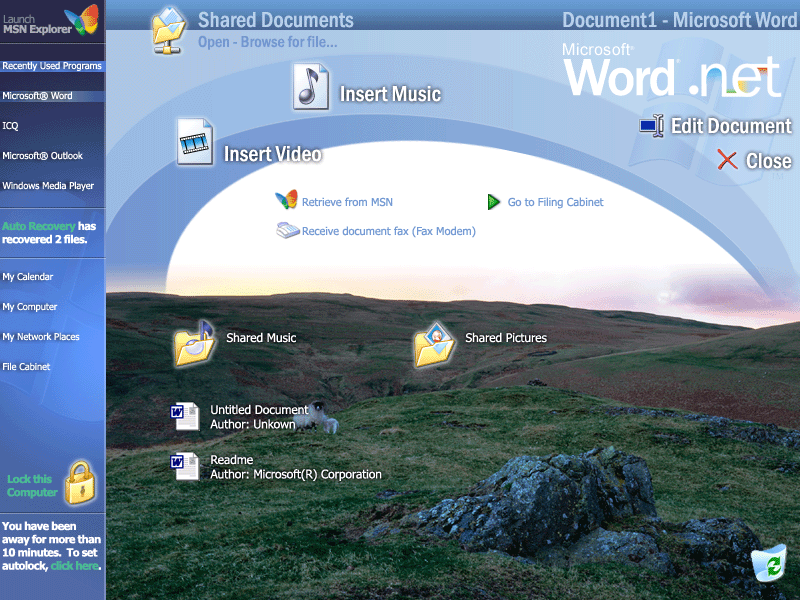Click the Edit Document label
800x600 pixels.
tap(731, 126)
